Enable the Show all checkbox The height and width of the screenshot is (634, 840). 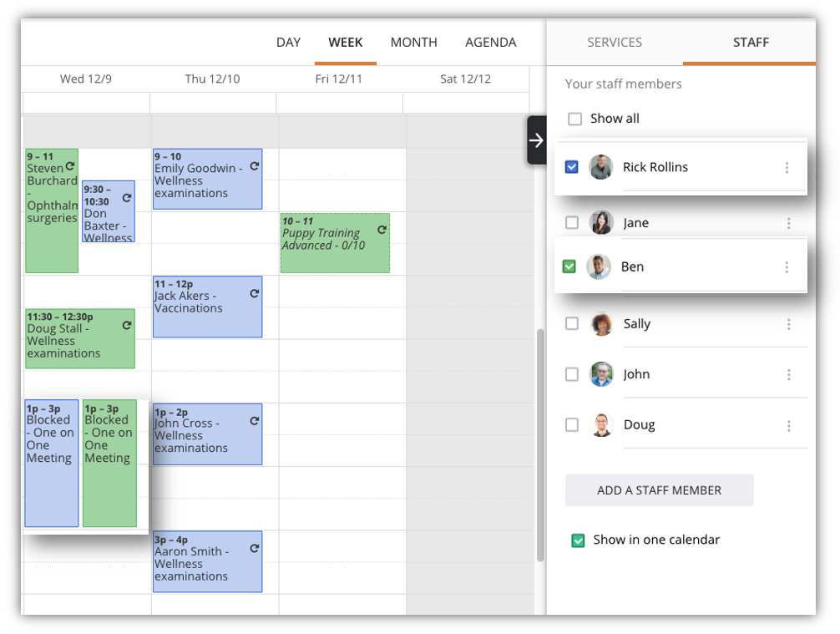[574, 119]
